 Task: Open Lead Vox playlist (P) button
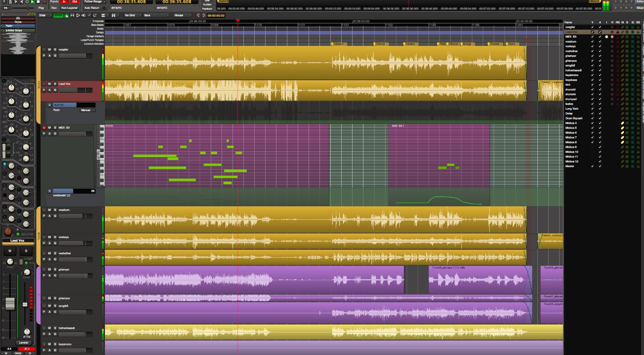44,90
